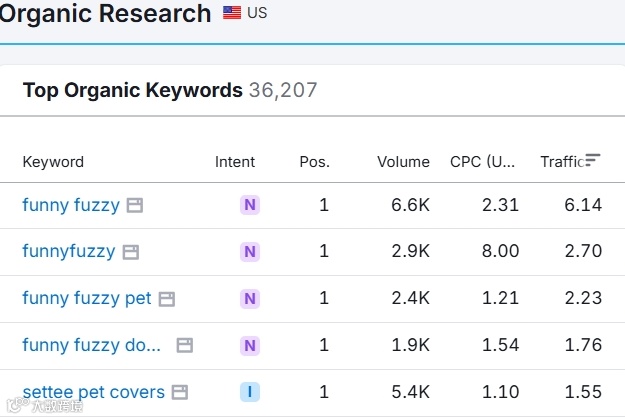625x419 pixels.
Task: Open SERP view icon beside 'settee pet covers'
Action: point(180,392)
